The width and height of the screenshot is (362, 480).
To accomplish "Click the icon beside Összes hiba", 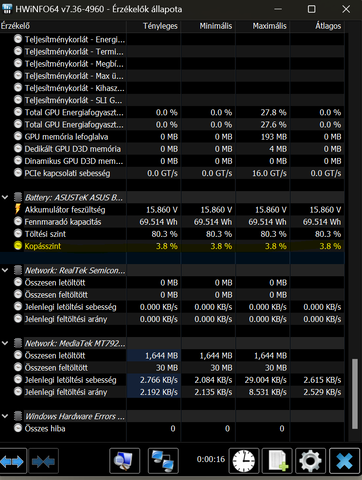I will coord(18,428).
